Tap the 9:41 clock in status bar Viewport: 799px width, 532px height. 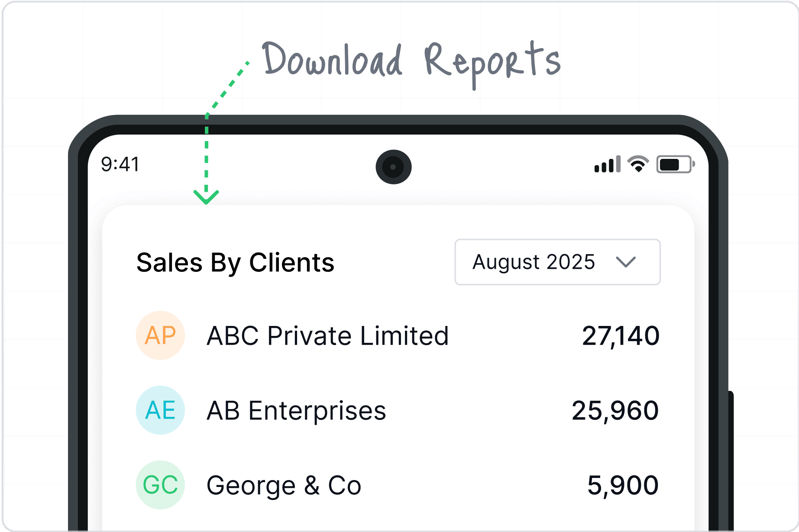click(x=120, y=164)
